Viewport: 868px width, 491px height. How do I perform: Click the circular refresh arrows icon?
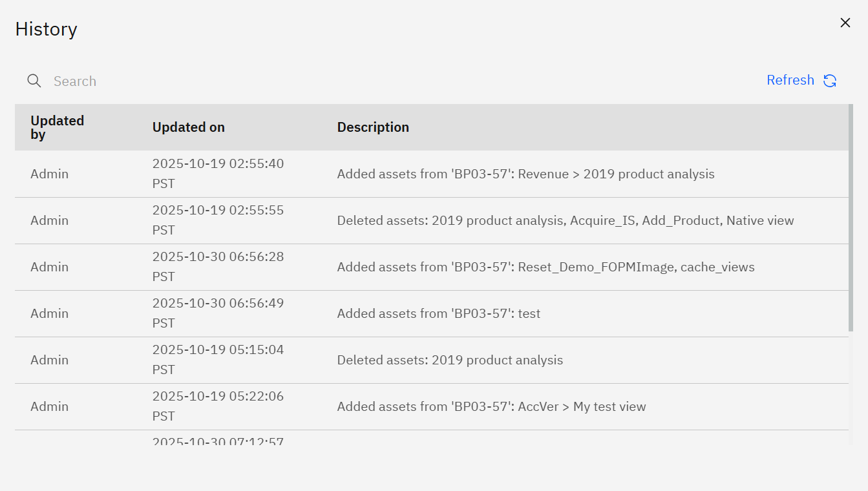pos(830,81)
